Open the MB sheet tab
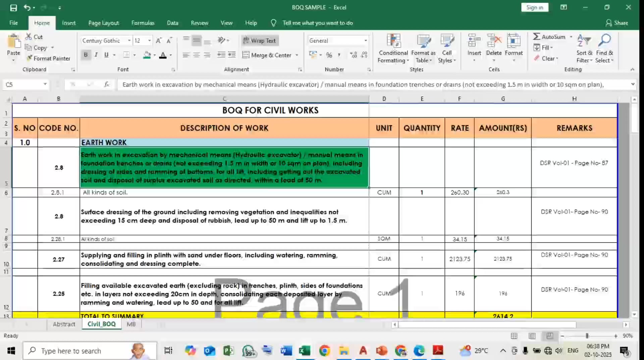Screen dimensions: 644x360 click(131, 324)
